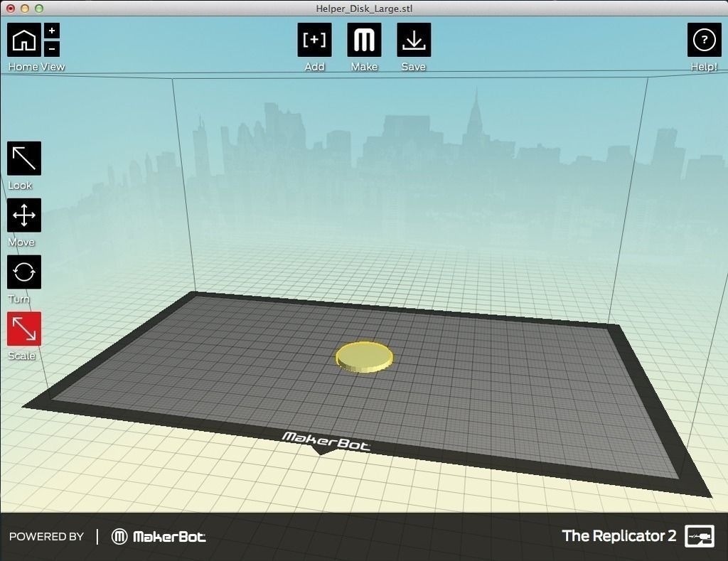This screenshot has height=561, width=728.
Task: Click the Home View house icon
Action: point(24,40)
